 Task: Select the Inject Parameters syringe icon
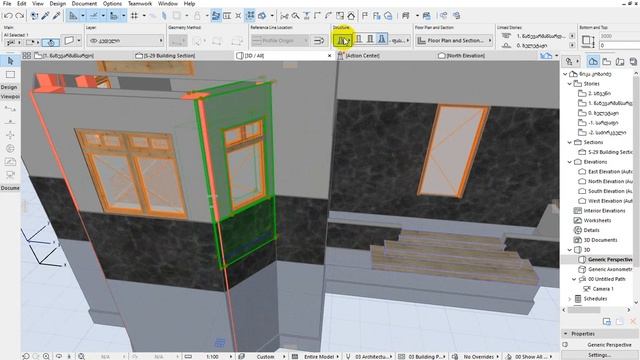click(56, 16)
